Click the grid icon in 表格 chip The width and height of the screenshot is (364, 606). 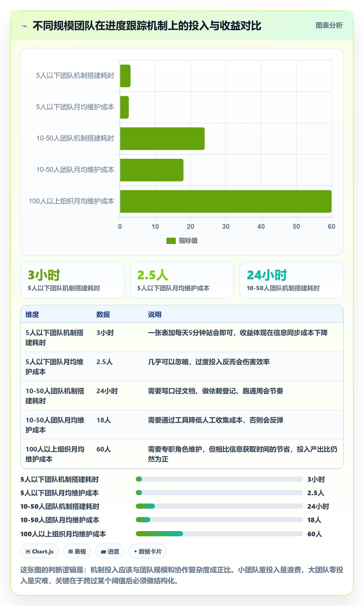coord(70,552)
